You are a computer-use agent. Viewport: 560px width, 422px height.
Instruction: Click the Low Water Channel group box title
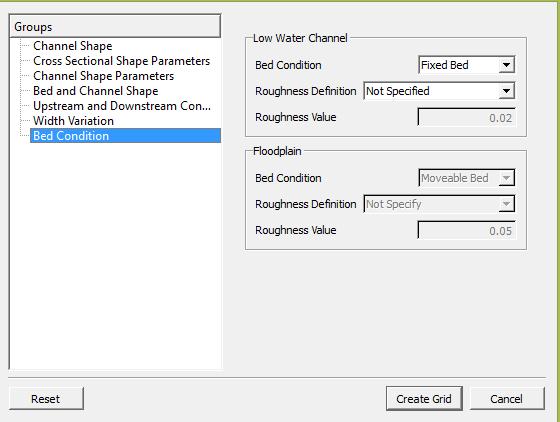(x=300, y=38)
